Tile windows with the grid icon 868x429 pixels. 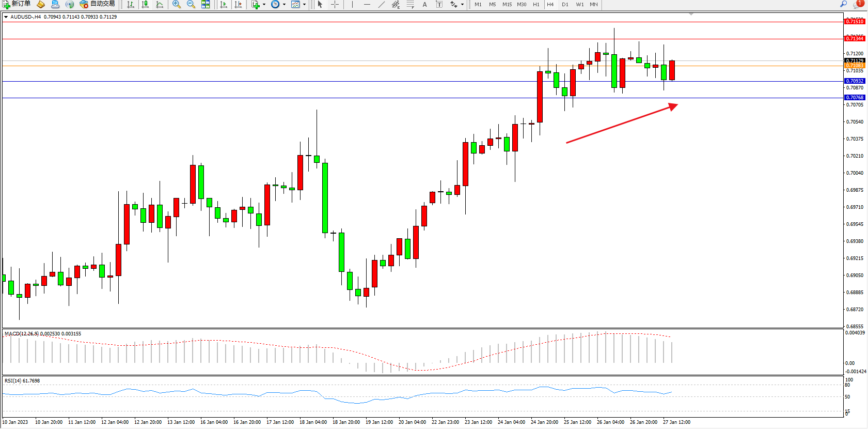[206, 4]
